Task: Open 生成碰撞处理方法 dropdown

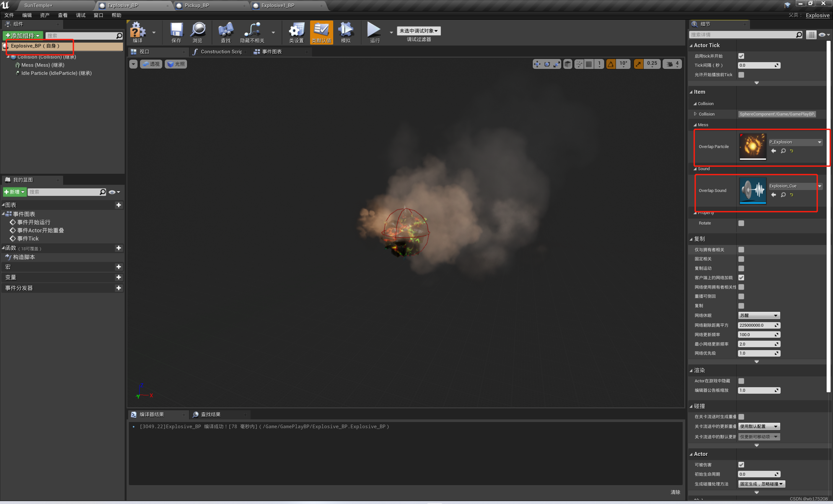Action: pyautogui.click(x=761, y=484)
